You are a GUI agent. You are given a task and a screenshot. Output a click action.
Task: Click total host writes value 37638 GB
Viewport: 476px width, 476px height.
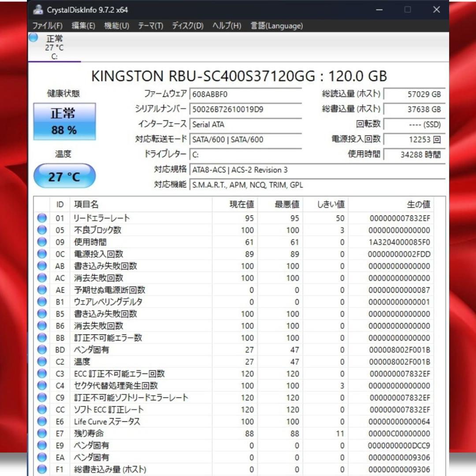[414, 109]
